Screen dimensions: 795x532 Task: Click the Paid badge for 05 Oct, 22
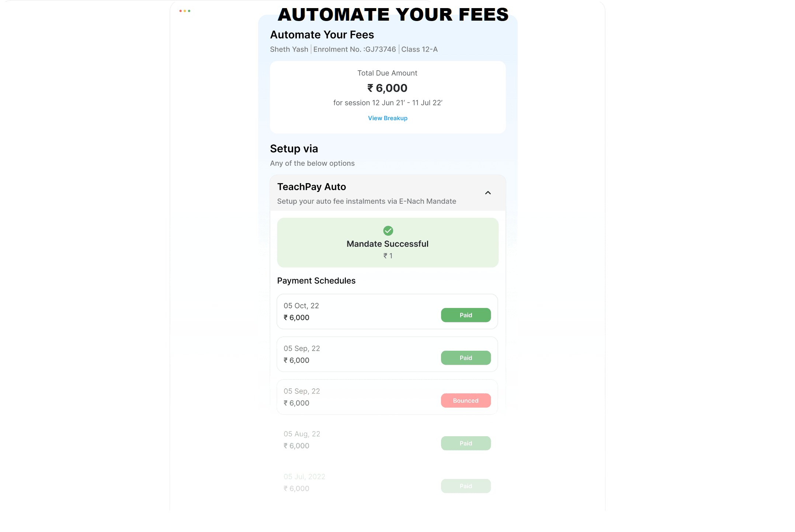click(466, 315)
